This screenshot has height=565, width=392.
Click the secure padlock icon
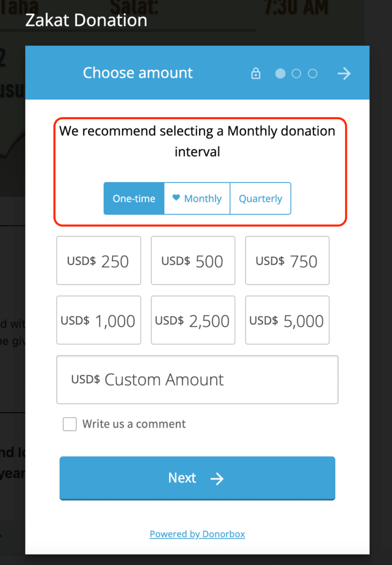click(256, 73)
